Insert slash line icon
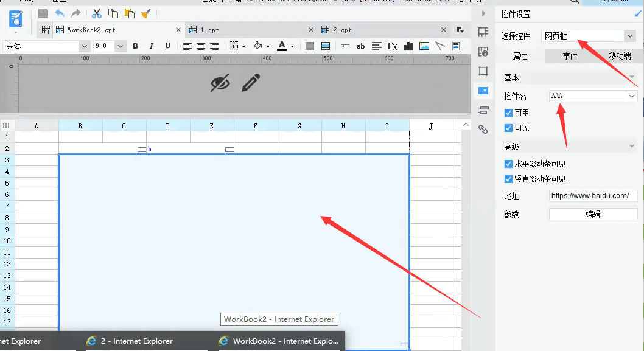This screenshot has width=644, height=351. click(440, 46)
